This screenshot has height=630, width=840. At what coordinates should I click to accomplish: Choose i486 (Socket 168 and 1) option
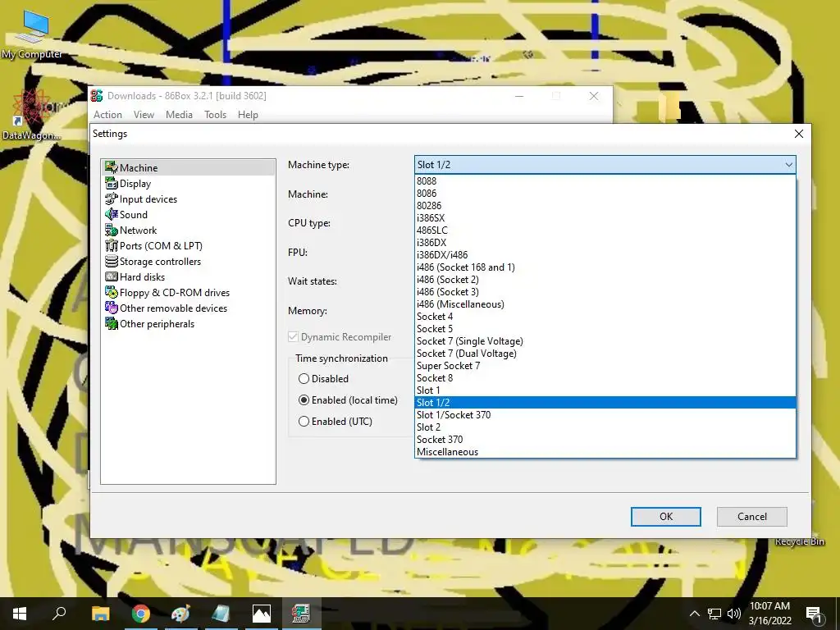pos(605,267)
